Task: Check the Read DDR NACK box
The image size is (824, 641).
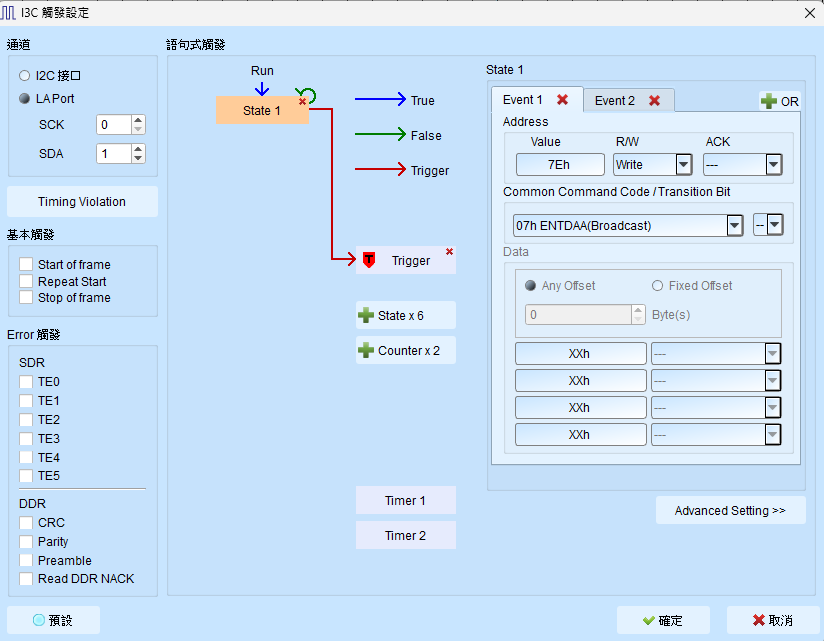Action: click(x=26, y=578)
